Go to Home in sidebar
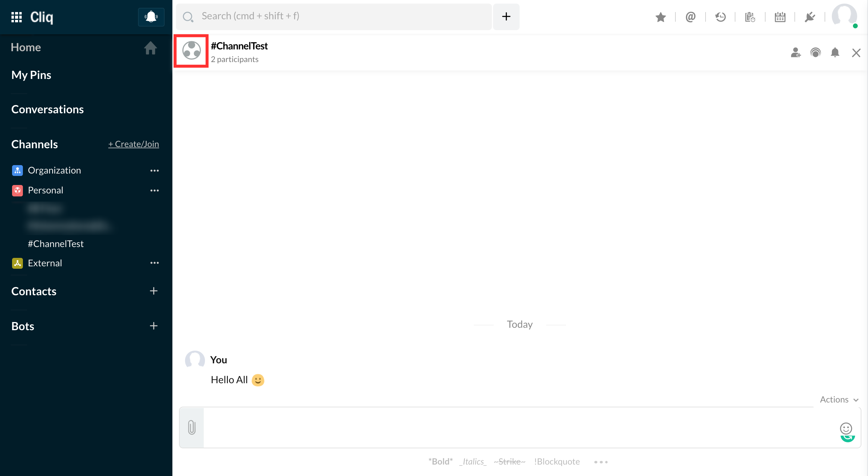Image resolution: width=868 pixels, height=476 pixels. 26,48
